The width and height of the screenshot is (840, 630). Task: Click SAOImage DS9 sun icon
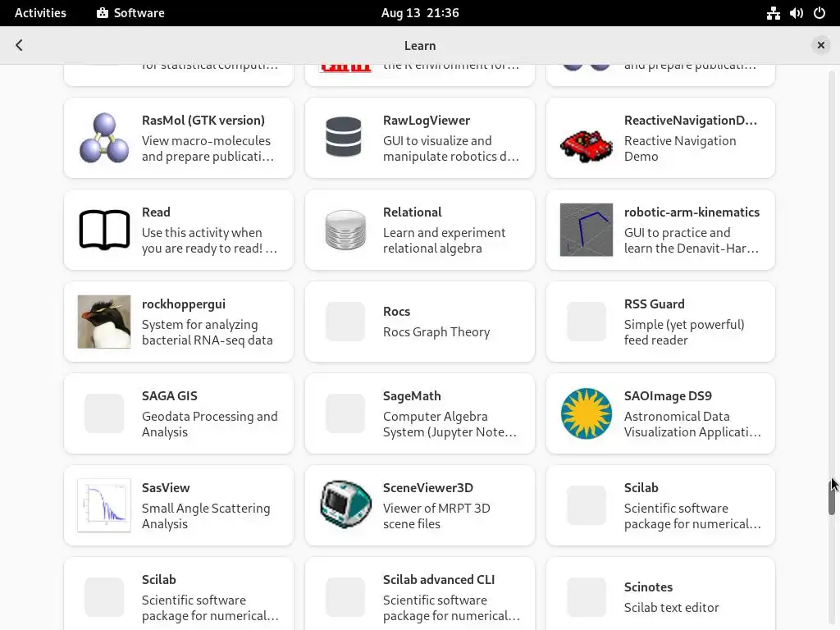586,413
